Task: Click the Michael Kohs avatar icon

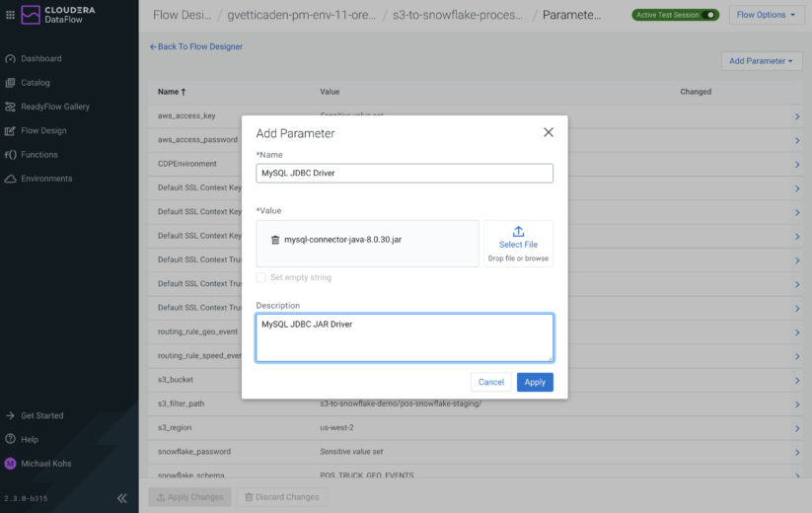Action: (x=10, y=464)
